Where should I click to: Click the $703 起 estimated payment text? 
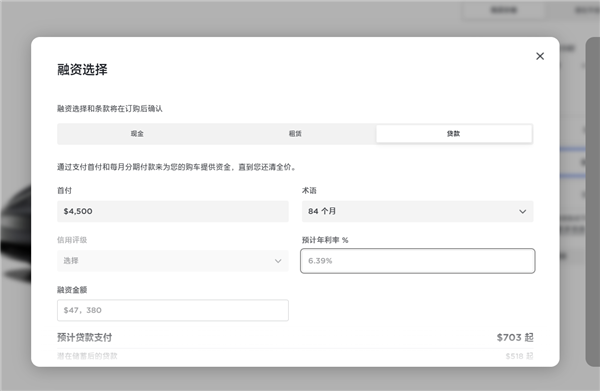click(515, 337)
